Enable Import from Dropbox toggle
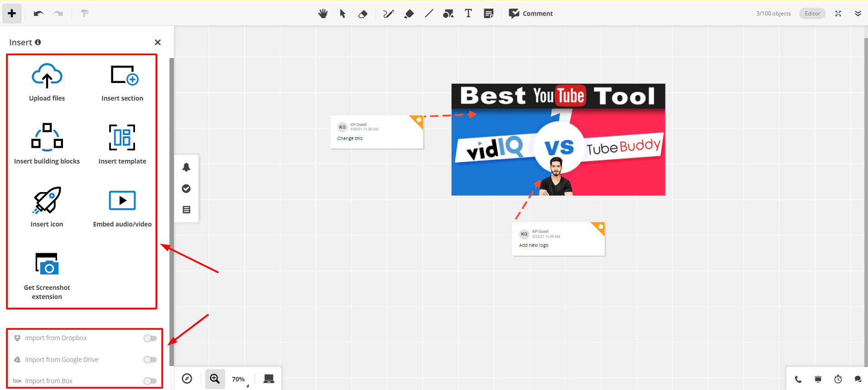Image resolution: width=868 pixels, height=390 pixels. point(150,338)
